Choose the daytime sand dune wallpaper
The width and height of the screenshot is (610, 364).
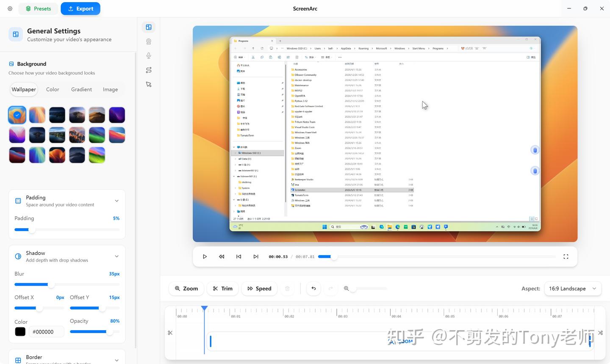97,115
